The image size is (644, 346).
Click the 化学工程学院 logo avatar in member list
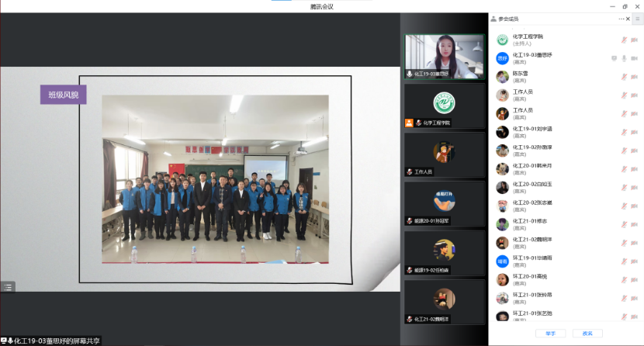tap(502, 40)
